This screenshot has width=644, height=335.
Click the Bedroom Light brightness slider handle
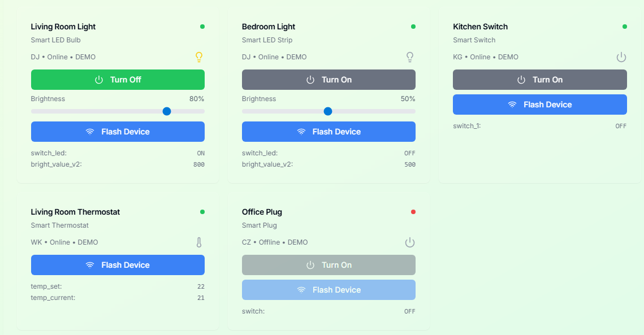328,111
